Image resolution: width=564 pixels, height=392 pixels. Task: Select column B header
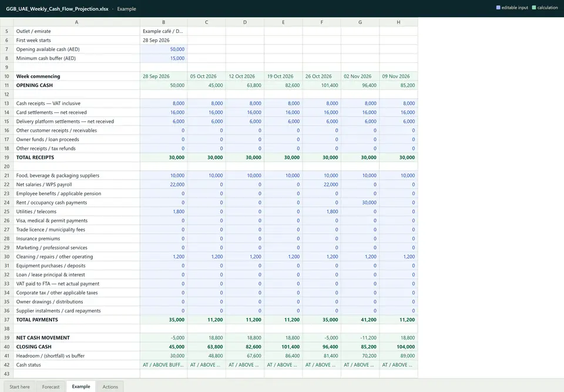click(x=164, y=22)
